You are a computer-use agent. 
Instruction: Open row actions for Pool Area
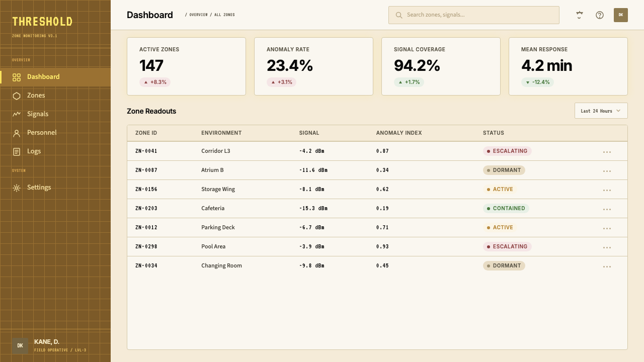point(607,247)
